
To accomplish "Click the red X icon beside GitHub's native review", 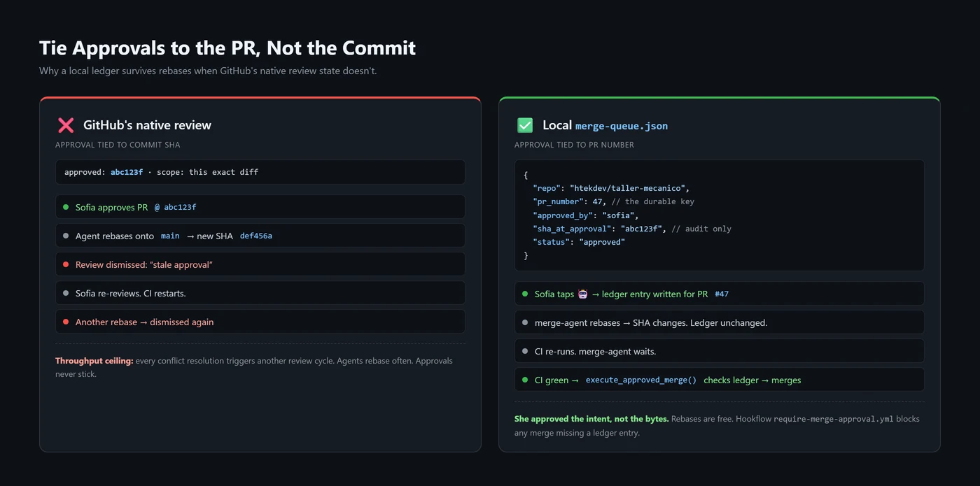I will click(66, 125).
